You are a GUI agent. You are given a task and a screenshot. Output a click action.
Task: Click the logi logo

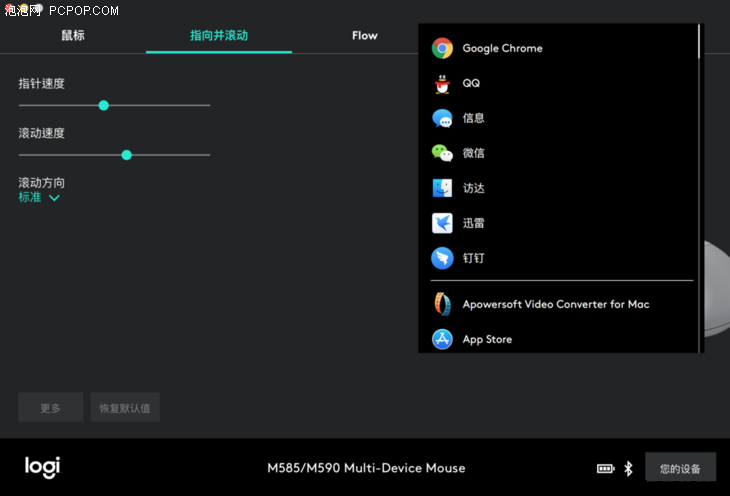(x=42, y=467)
